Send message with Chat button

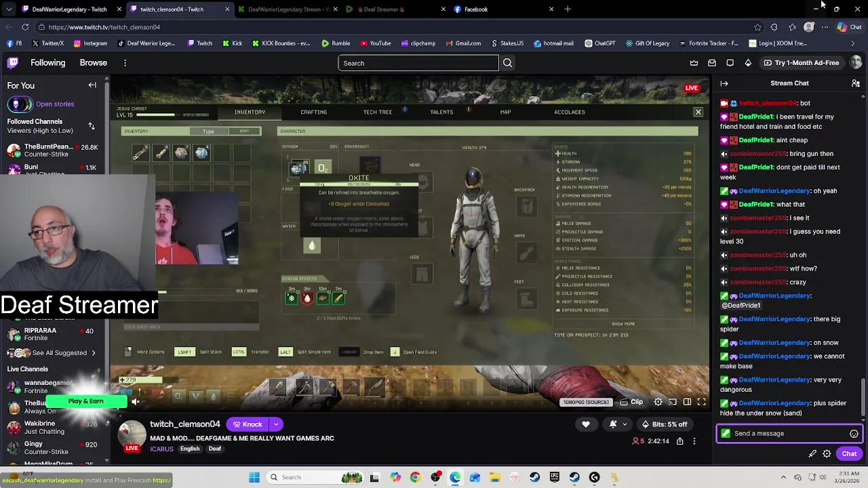point(849,454)
